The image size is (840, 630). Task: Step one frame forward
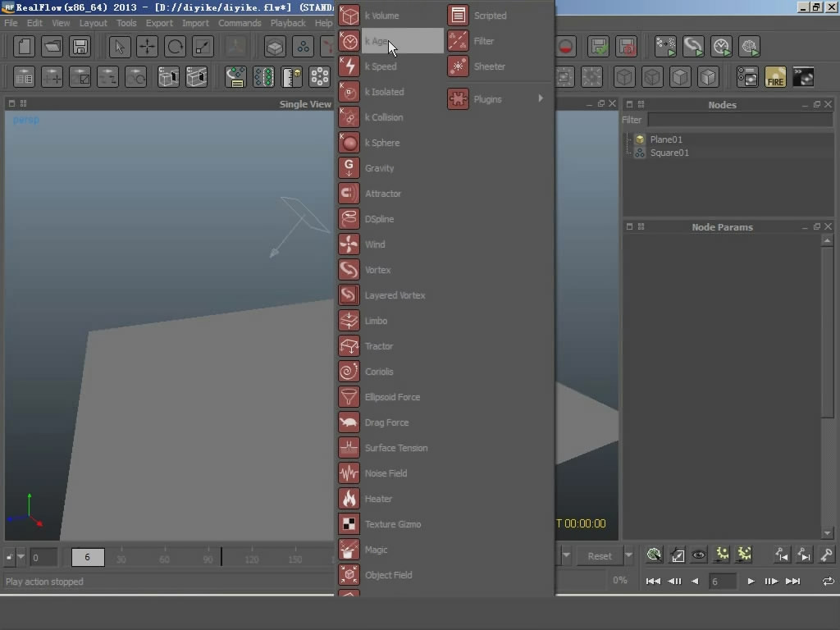pos(771,582)
